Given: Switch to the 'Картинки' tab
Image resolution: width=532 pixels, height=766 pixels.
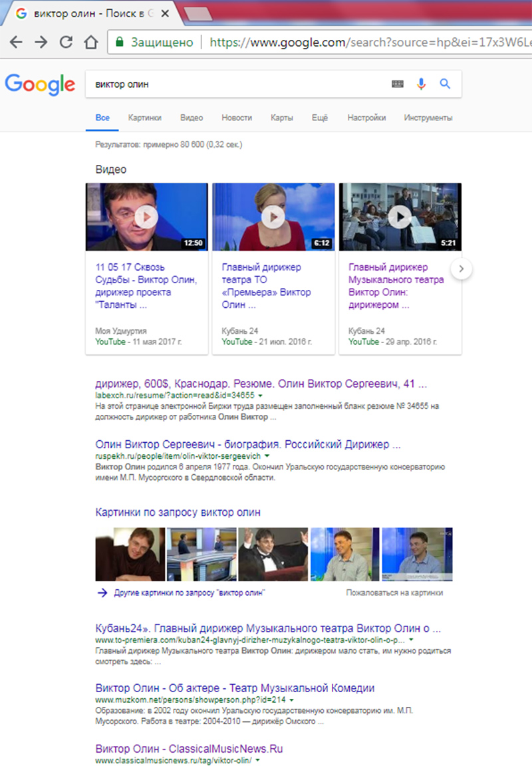Looking at the screenshot, I should [x=144, y=118].
